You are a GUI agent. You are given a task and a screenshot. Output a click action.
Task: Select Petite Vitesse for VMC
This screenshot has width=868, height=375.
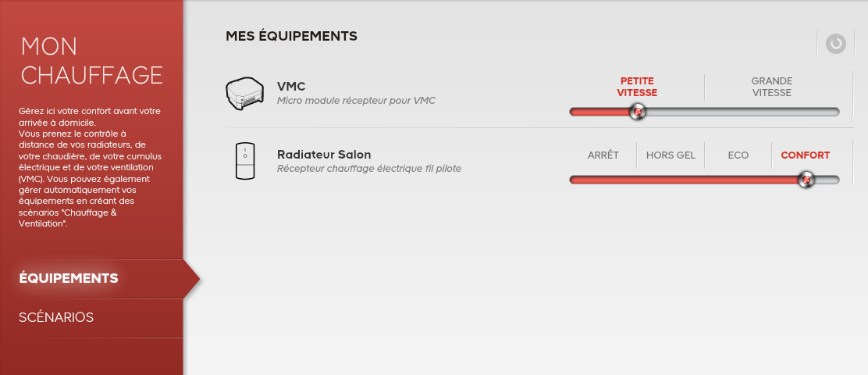tap(637, 87)
